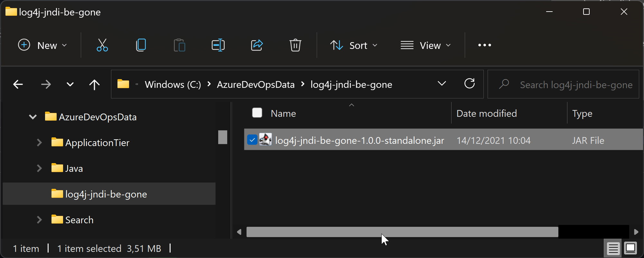The height and width of the screenshot is (258, 644).
Task: Toggle the select-all checkbox by Name
Action: [x=257, y=113]
